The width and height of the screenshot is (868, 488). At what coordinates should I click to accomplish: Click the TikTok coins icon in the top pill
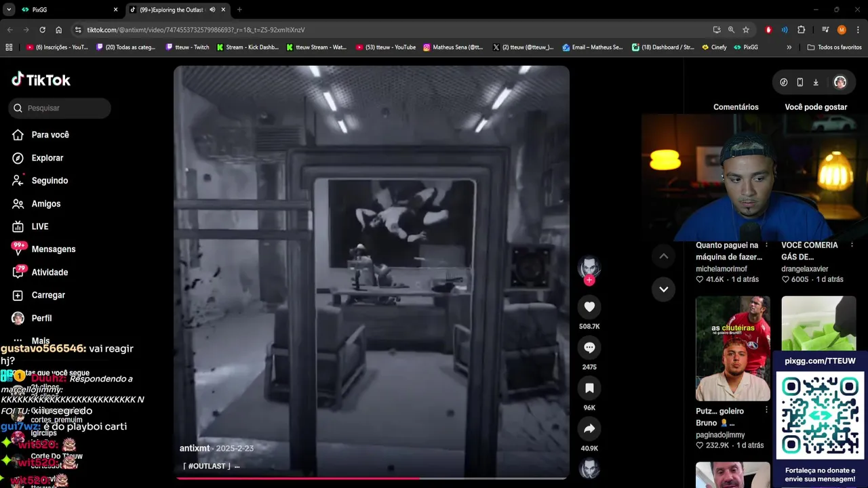pos(784,82)
